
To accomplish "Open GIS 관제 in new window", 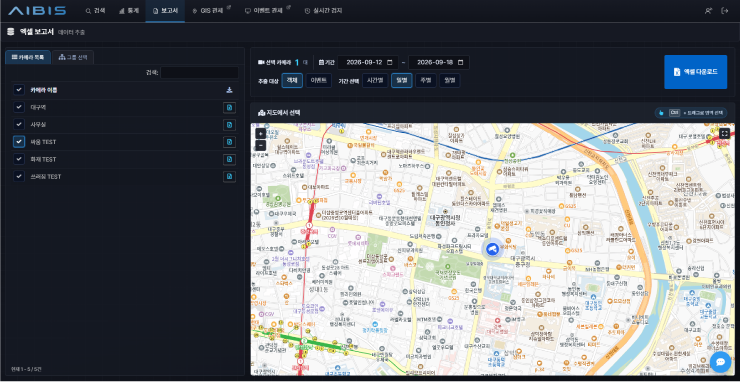I will pos(211,10).
